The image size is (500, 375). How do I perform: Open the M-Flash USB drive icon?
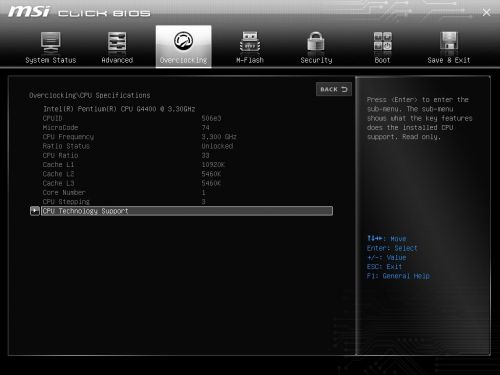coord(250,42)
